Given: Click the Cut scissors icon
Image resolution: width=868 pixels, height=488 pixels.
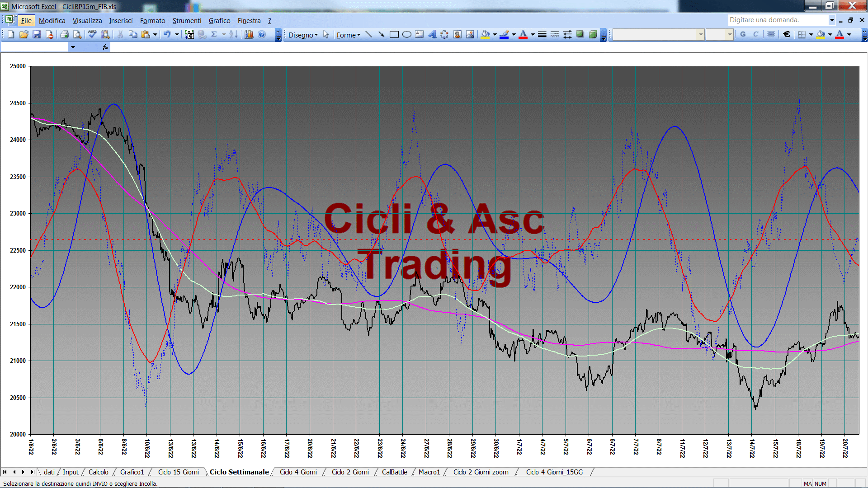Looking at the screenshot, I should point(120,34).
